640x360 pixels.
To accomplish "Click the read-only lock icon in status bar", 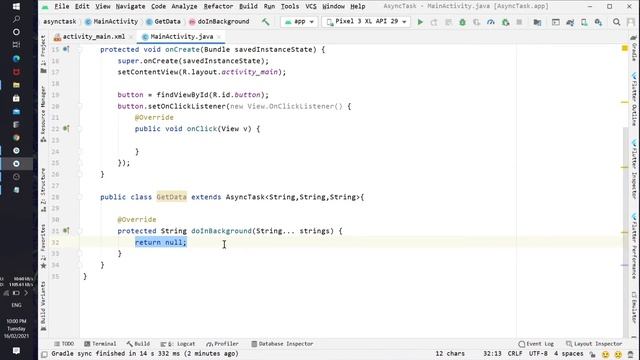I will coord(593,354).
